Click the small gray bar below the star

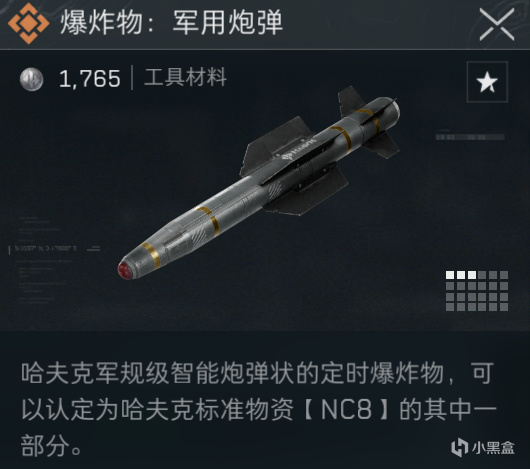(x=470, y=137)
